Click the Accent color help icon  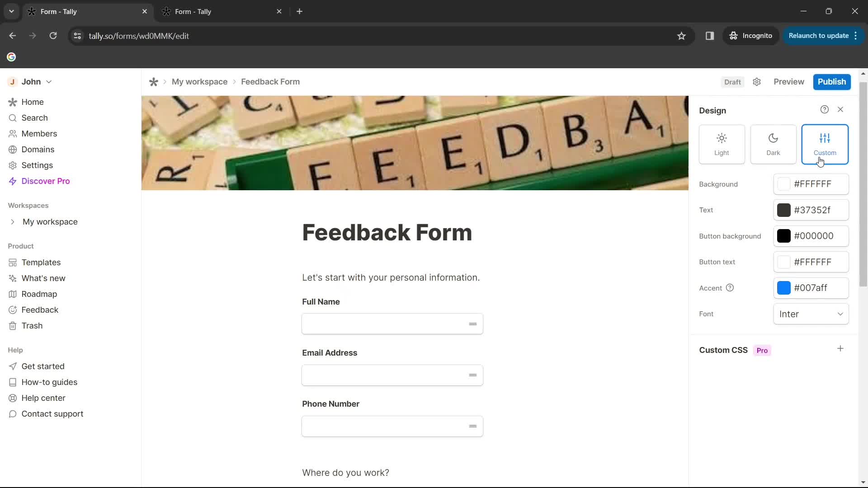730,288
